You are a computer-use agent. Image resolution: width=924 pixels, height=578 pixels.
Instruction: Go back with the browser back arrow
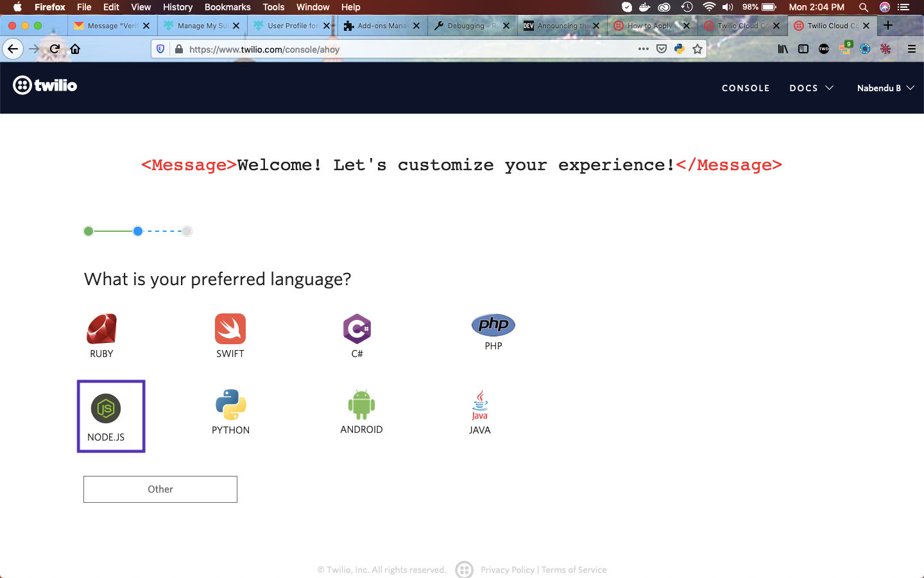coord(13,49)
